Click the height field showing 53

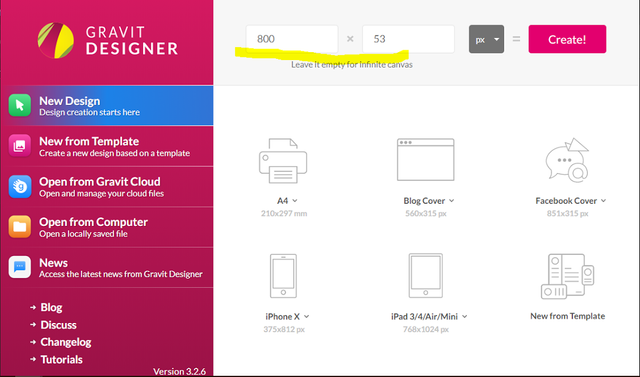pos(408,39)
